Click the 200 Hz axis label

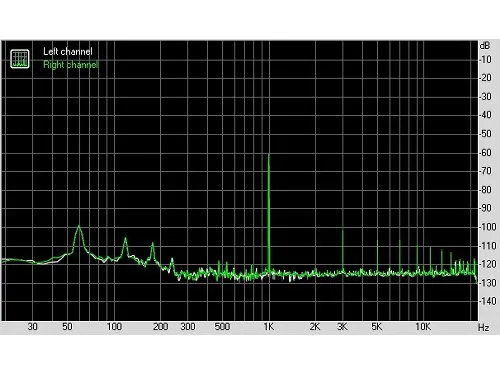point(160,327)
